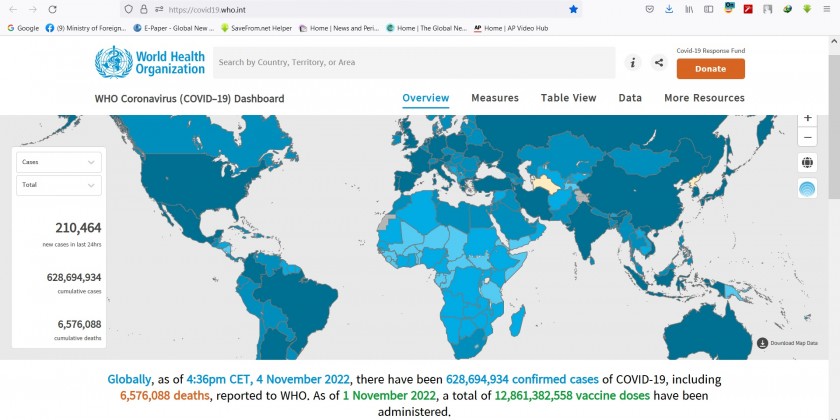The image size is (840, 420).
Task: Open the World Health Organization logo
Action: tap(150, 62)
